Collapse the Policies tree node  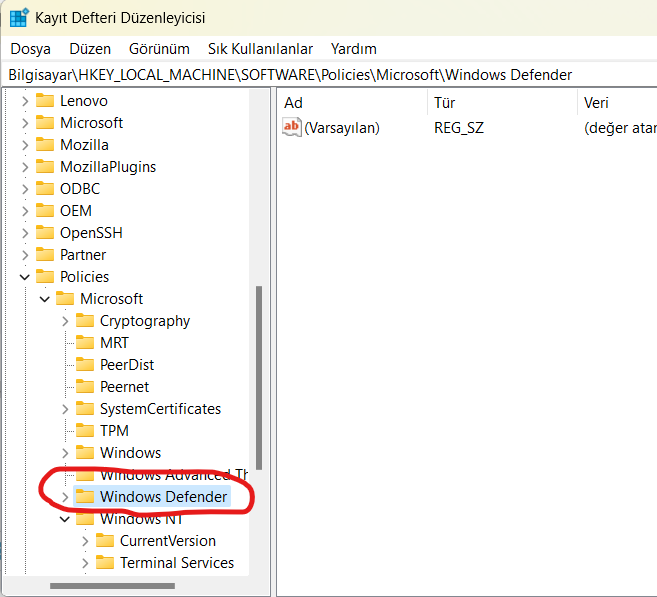25,277
